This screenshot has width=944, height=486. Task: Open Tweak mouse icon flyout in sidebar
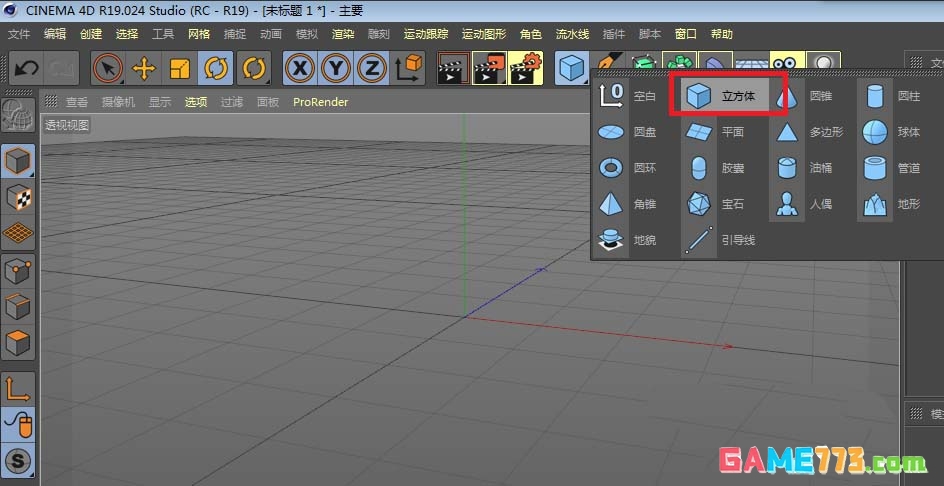[17, 425]
